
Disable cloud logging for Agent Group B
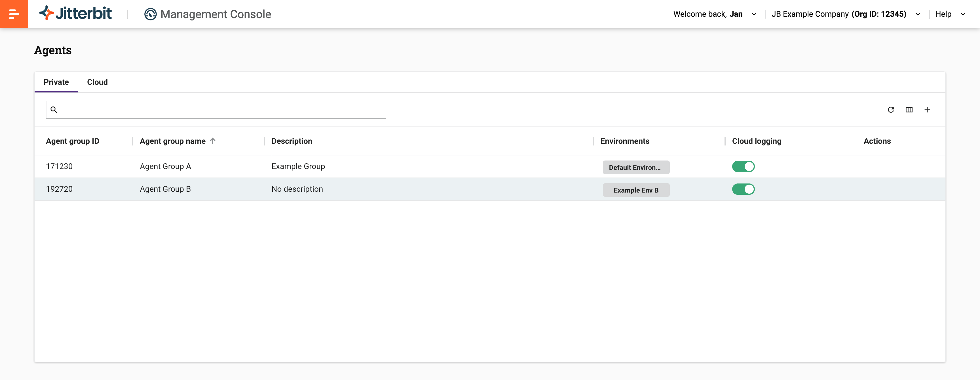tap(743, 189)
